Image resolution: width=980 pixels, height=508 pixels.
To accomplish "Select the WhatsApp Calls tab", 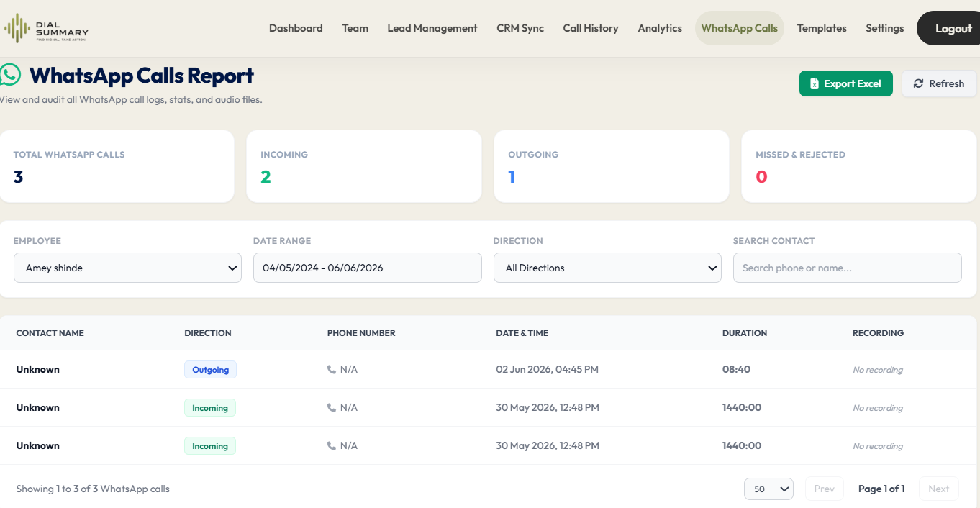I will [x=740, y=28].
